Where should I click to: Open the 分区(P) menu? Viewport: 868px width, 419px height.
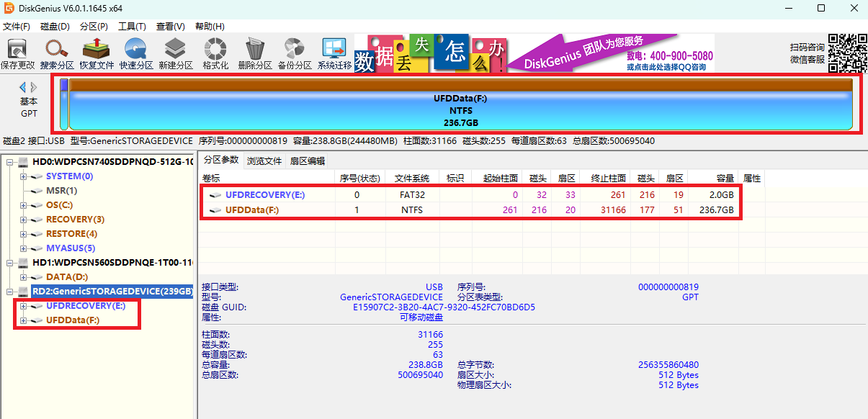pyautogui.click(x=94, y=27)
